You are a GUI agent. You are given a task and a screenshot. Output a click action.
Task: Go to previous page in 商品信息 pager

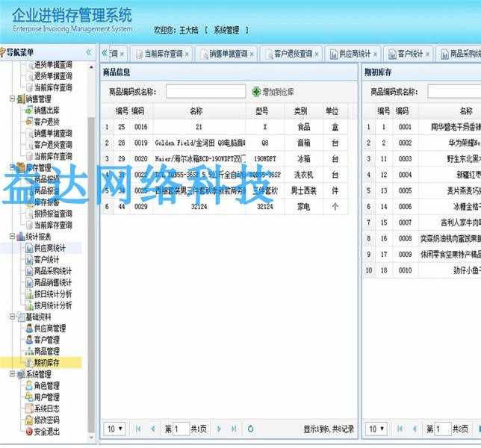tap(153, 429)
